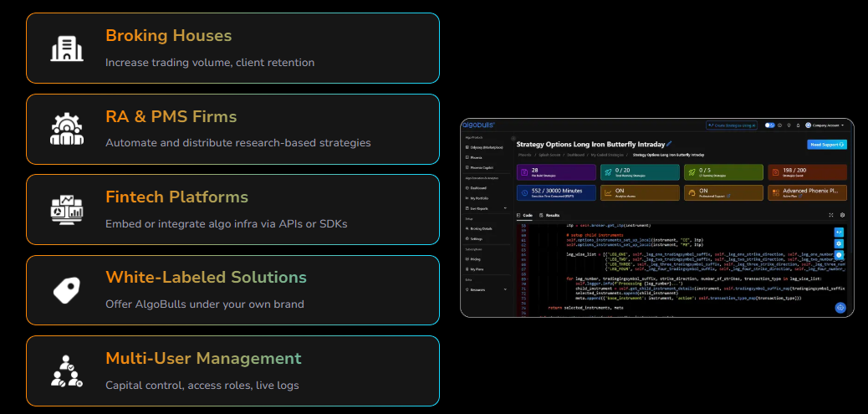Click the My Coded Strategies breadcrumb
The image size is (868, 414).
coord(607,155)
